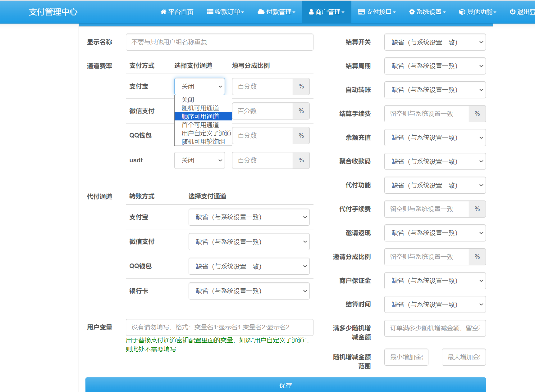Click the 显示名称 input field
The width and height of the screenshot is (535, 392).
(219, 42)
